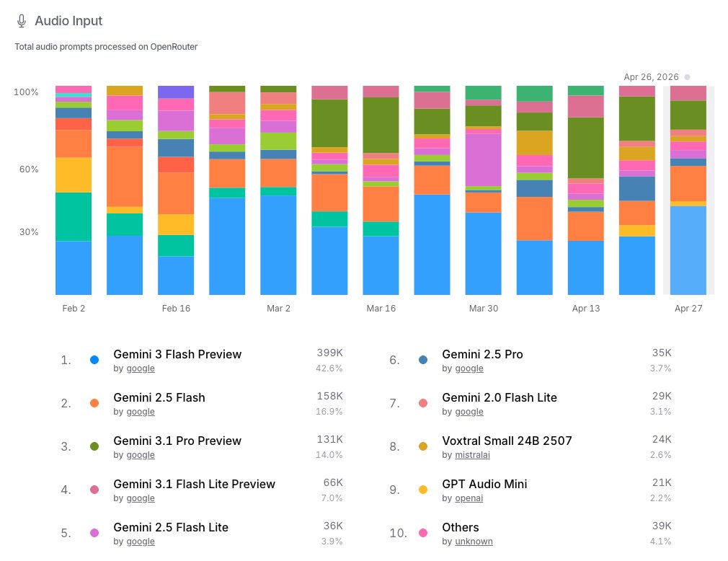Click the pink dot for Others

coord(423,533)
